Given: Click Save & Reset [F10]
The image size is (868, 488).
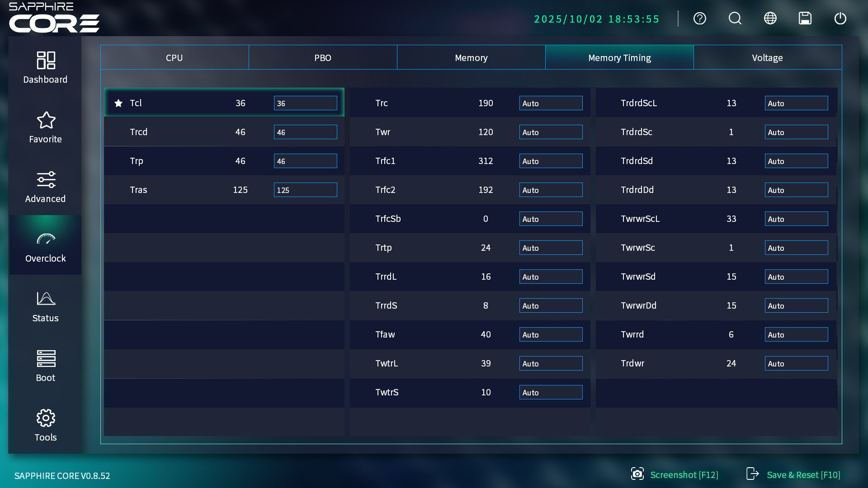Looking at the screenshot, I should pos(793,475).
